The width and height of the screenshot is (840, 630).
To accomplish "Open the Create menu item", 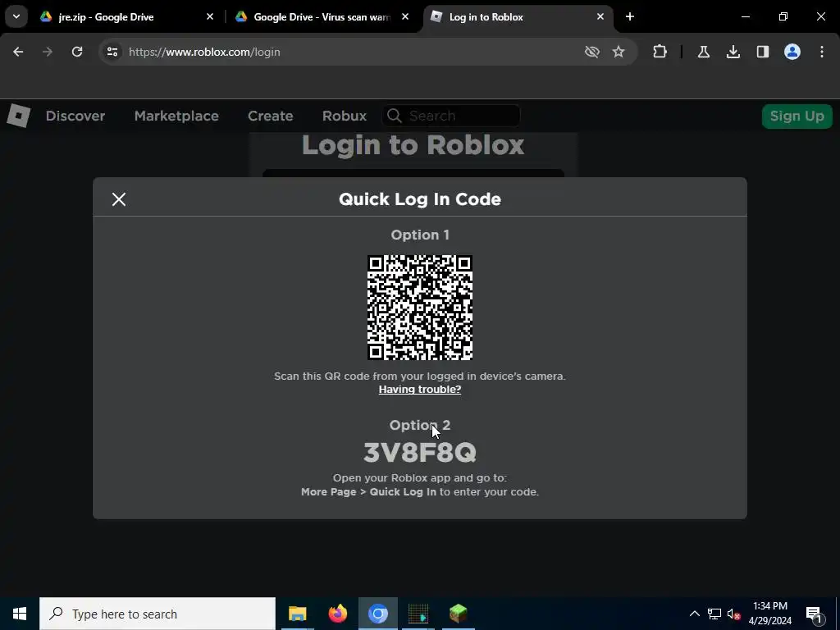I will [x=271, y=116].
